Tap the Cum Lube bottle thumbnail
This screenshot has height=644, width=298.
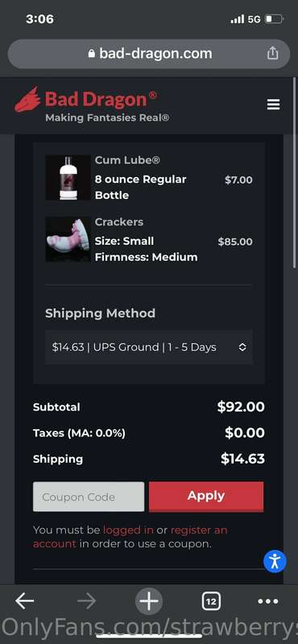68,177
